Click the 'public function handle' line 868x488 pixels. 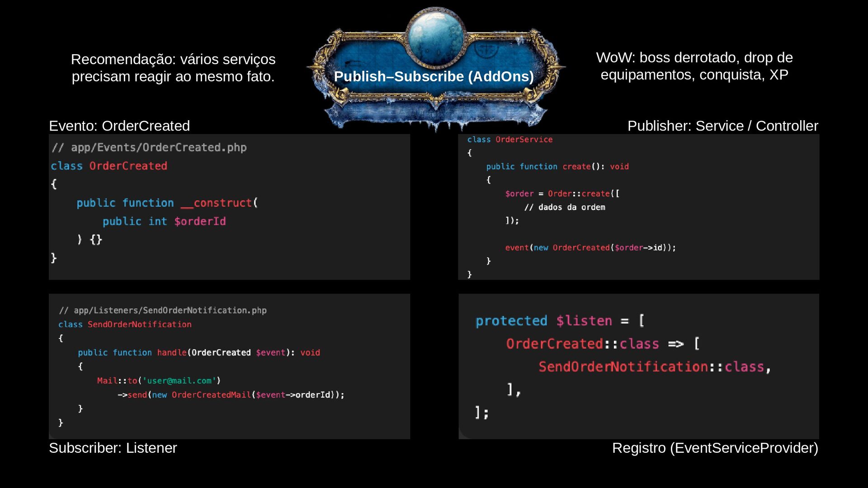(198, 352)
